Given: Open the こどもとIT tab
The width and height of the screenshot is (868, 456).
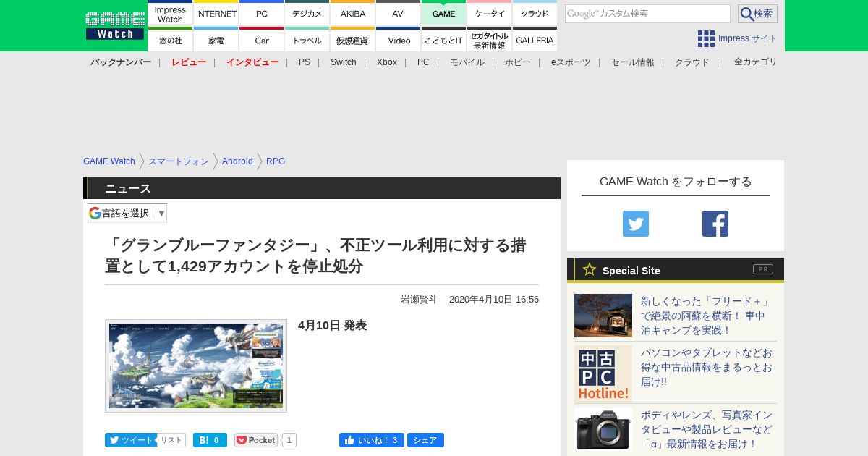Looking at the screenshot, I should (x=444, y=40).
